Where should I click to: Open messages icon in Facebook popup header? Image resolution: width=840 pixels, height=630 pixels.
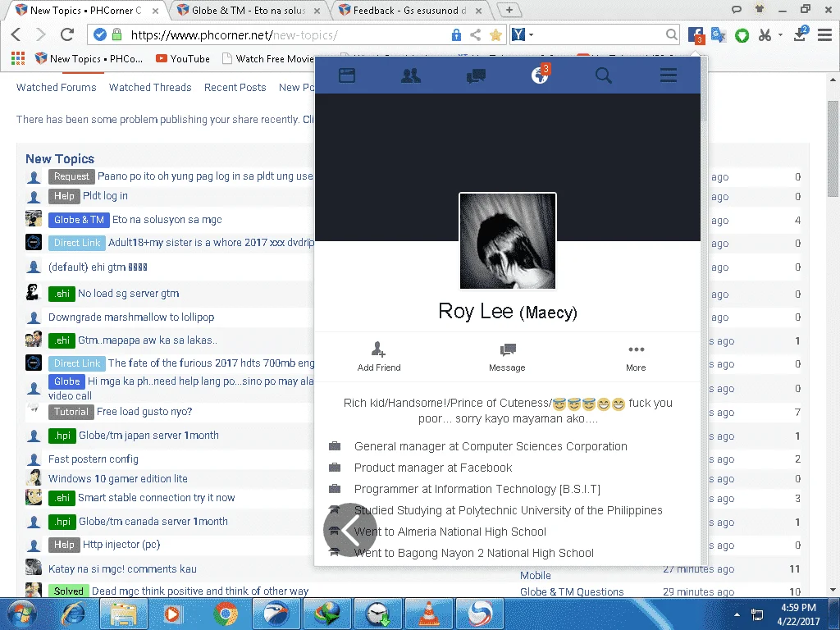click(x=476, y=75)
